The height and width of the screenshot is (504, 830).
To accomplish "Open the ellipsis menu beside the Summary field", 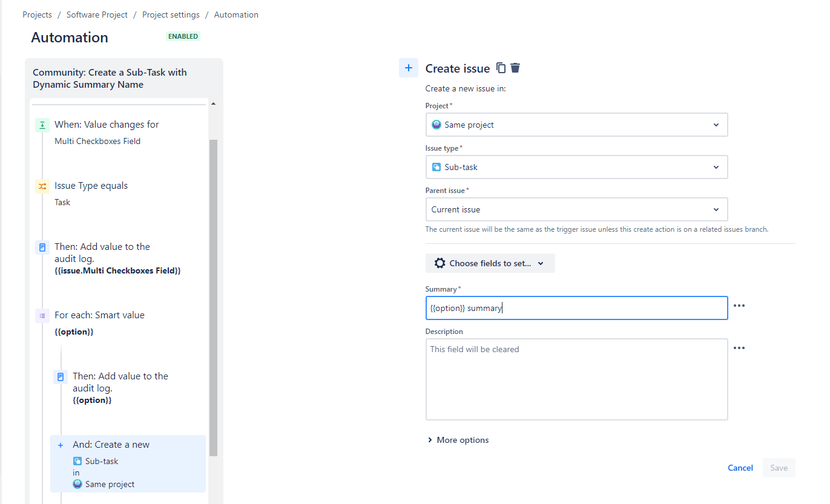I will click(739, 306).
